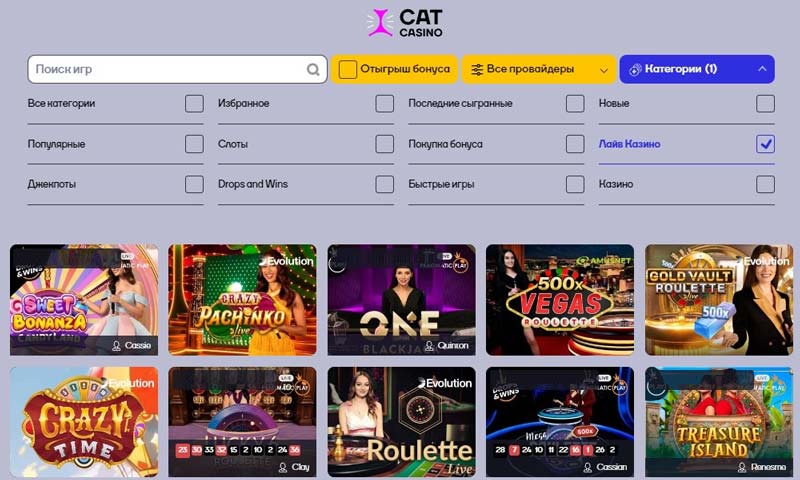Image resolution: width=800 pixels, height=480 pixels.
Task: Click the providers filter sliders icon
Action: tap(477, 69)
